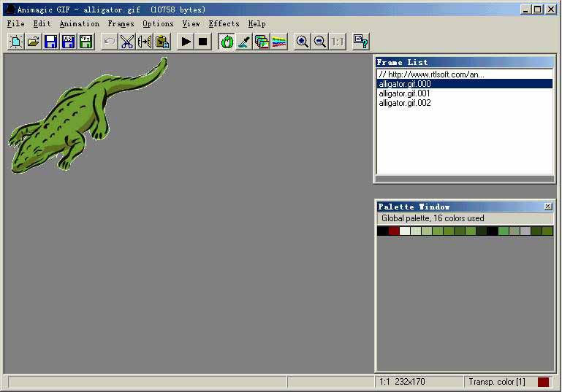Toggle the green loop animation icon

(x=227, y=42)
